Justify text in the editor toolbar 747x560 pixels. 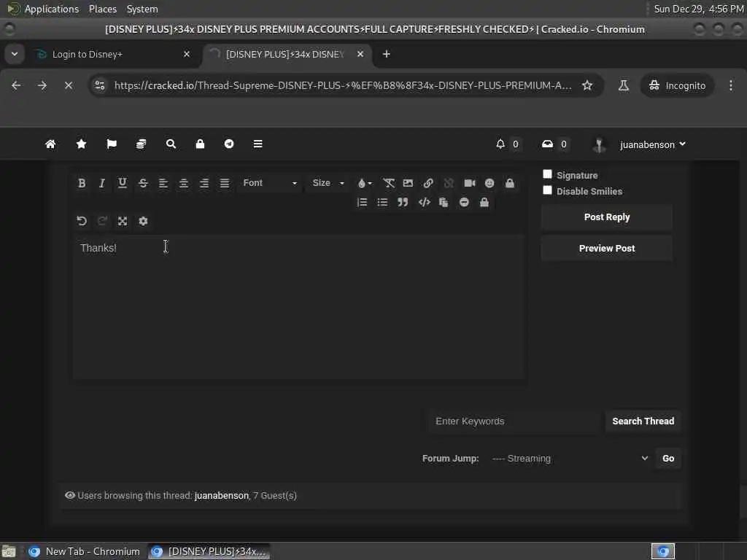[x=225, y=183]
